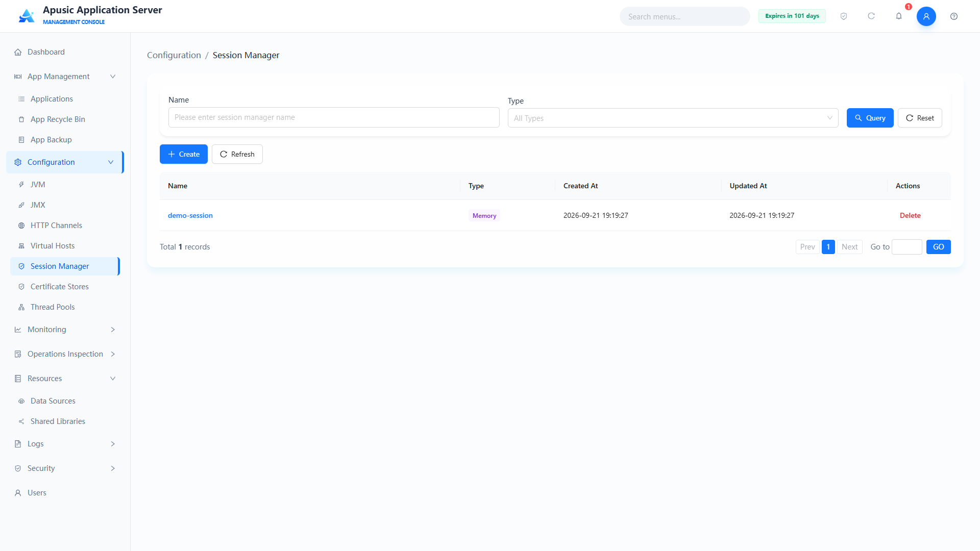Focus the session manager name field

click(334, 117)
